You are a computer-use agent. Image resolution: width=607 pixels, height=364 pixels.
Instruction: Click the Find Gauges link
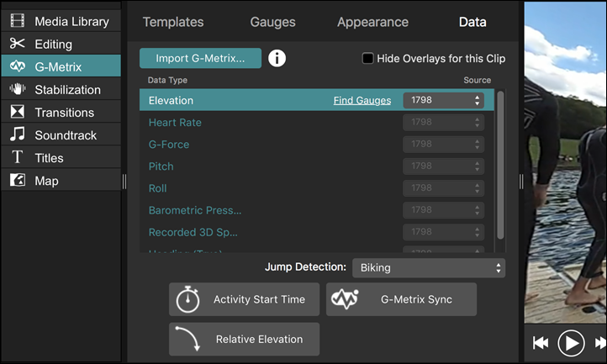point(362,100)
